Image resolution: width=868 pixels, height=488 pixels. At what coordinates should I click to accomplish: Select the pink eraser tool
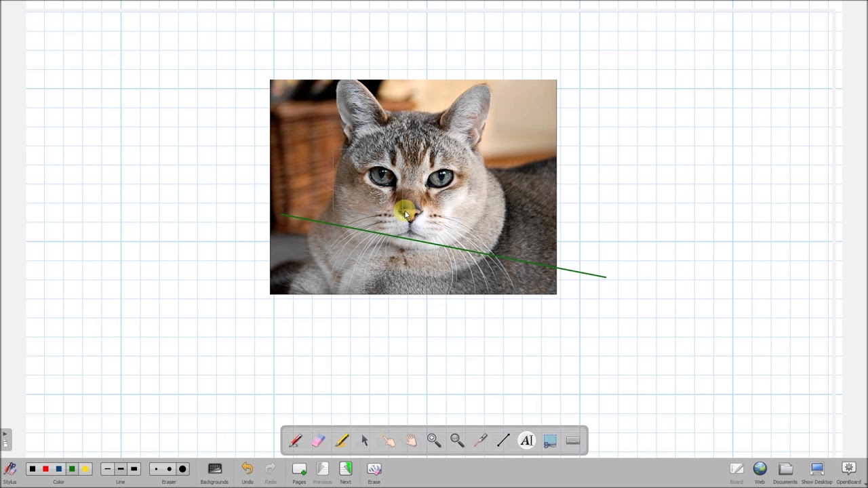(x=319, y=441)
